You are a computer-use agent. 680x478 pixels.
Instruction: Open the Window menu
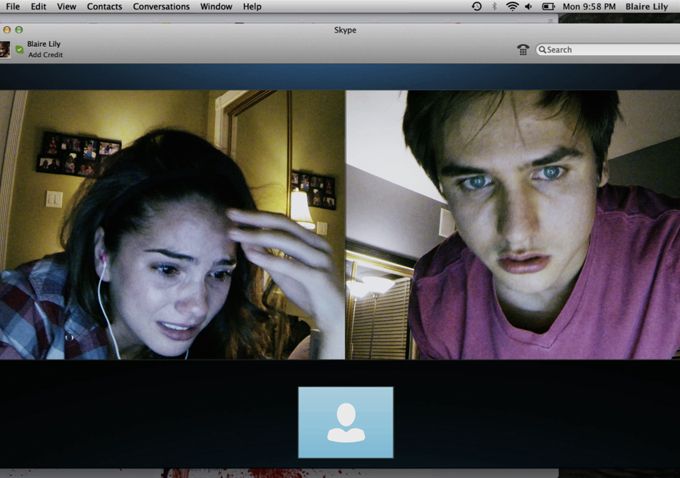216,7
